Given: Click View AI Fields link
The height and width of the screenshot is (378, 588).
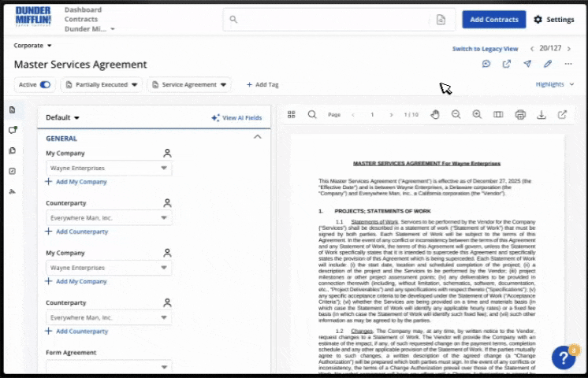Looking at the screenshot, I should 236,118.
